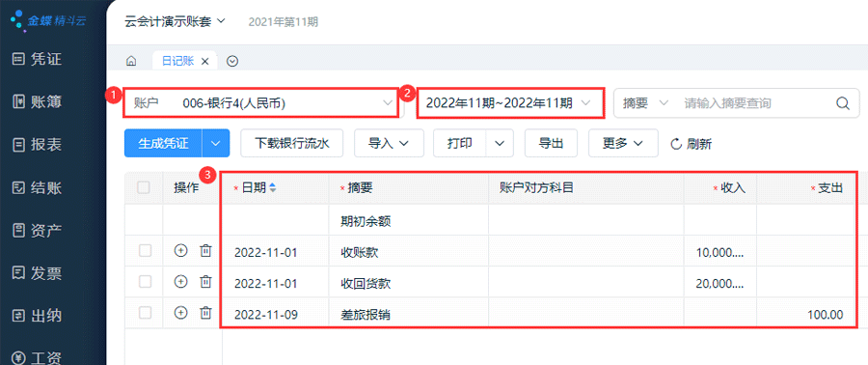Add a row via plus icon on 收回货款
The height and width of the screenshot is (365, 868).
pyautogui.click(x=180, y=282)
